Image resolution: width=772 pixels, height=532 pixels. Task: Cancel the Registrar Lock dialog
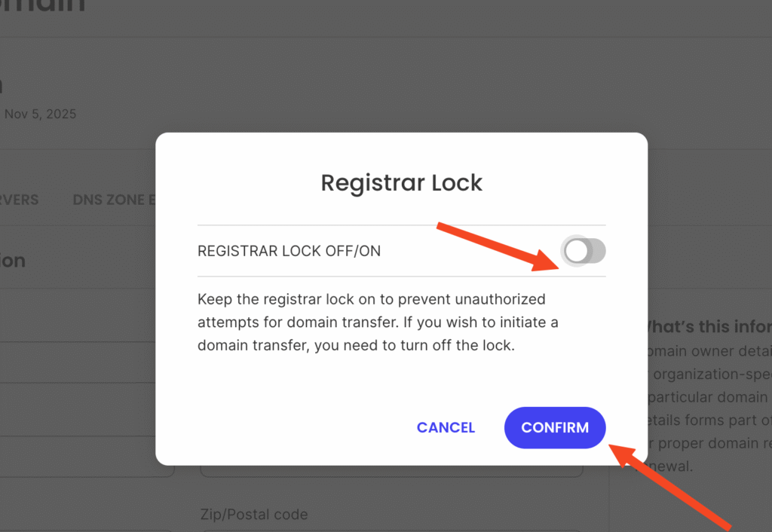coord(446,427)
